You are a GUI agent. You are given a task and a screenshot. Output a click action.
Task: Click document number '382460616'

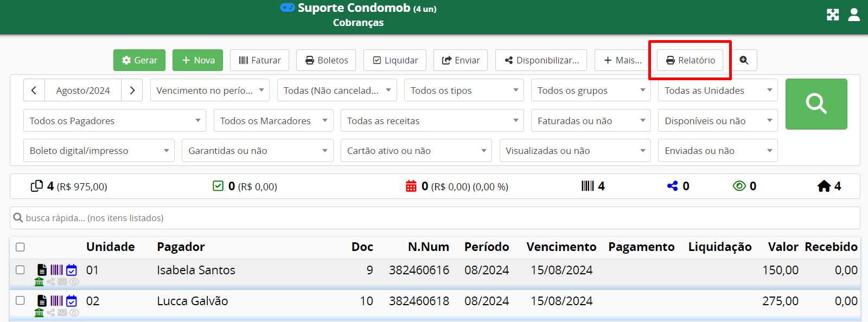pos(419,270)
